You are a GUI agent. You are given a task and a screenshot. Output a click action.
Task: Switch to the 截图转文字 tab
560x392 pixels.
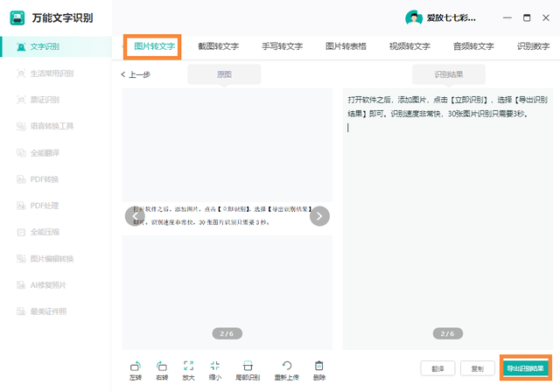coord(218,46)
